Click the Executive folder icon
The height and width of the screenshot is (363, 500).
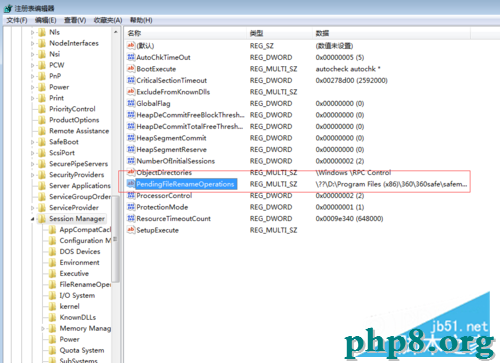tap(52, 274)
